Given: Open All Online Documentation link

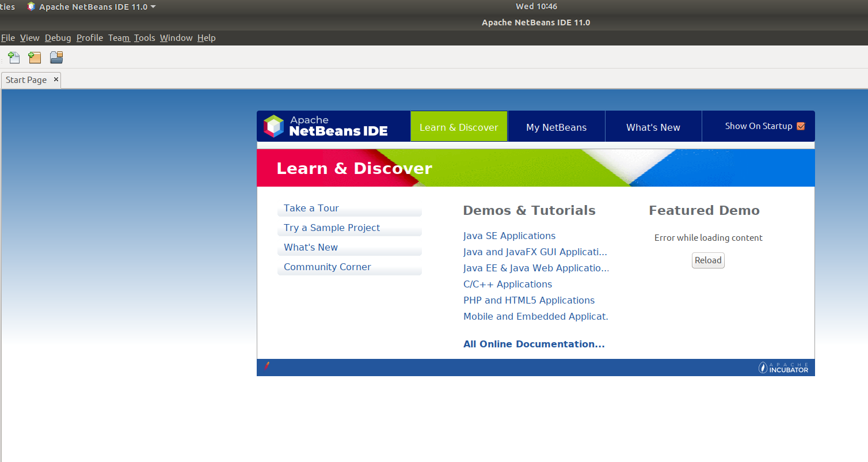Looking at the screenshot, I should [x=534, y=344].
